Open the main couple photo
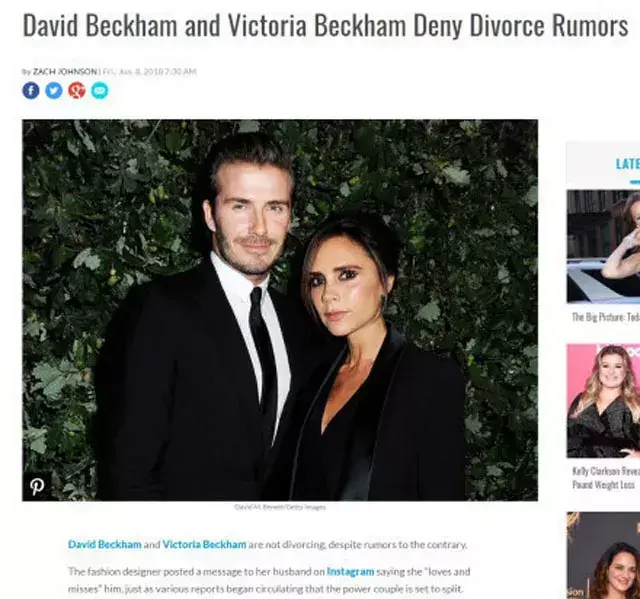640x599 pixels. coord(280,310)
